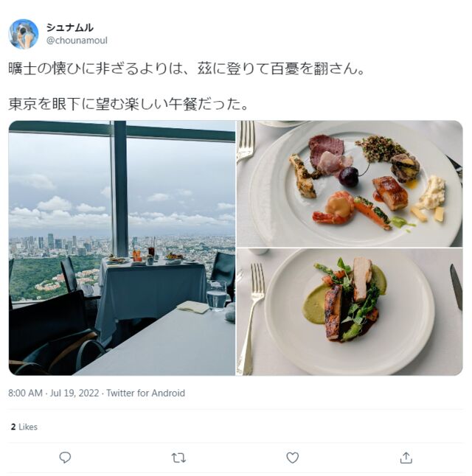Open the profile avatar of シュナムル
The width and height of the screenshot is (472, 476).
[x=24, y=34]
